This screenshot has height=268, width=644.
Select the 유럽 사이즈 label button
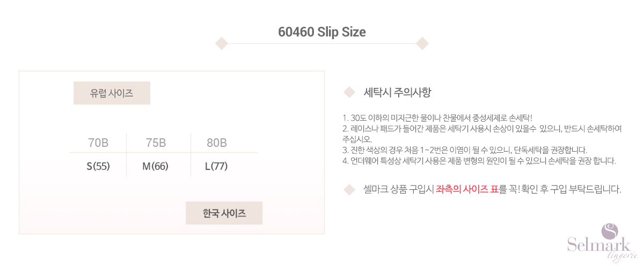(112, 93)
